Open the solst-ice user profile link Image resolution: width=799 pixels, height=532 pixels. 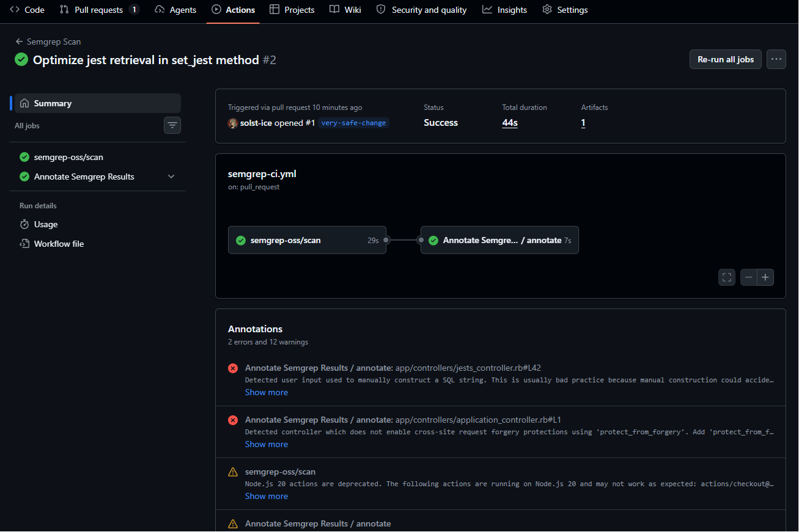click(x=256, y=123)
